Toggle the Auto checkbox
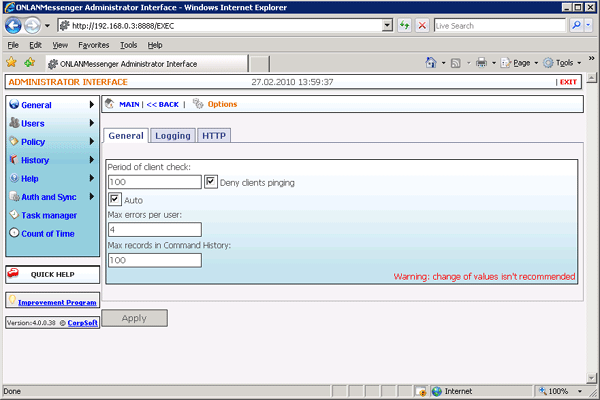 pyautogui.click(x=114, y=199)
